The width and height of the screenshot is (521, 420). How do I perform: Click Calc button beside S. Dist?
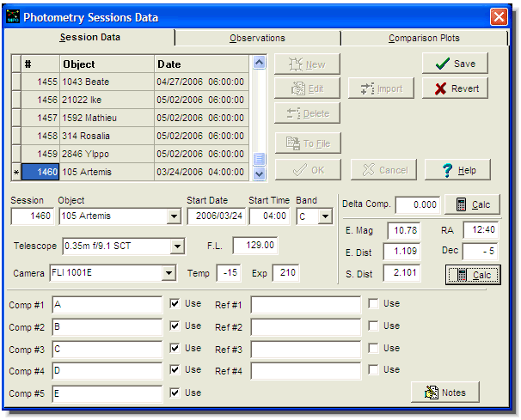pos(473,275)
